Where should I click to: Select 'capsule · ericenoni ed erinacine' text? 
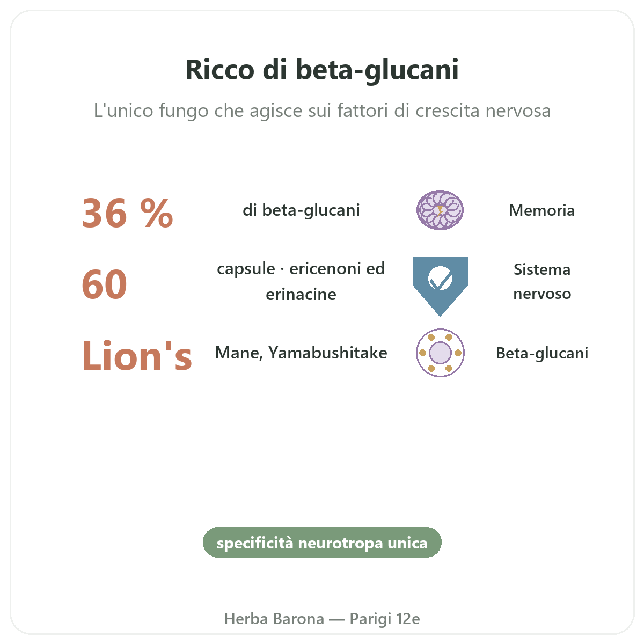tap(301, 281)
